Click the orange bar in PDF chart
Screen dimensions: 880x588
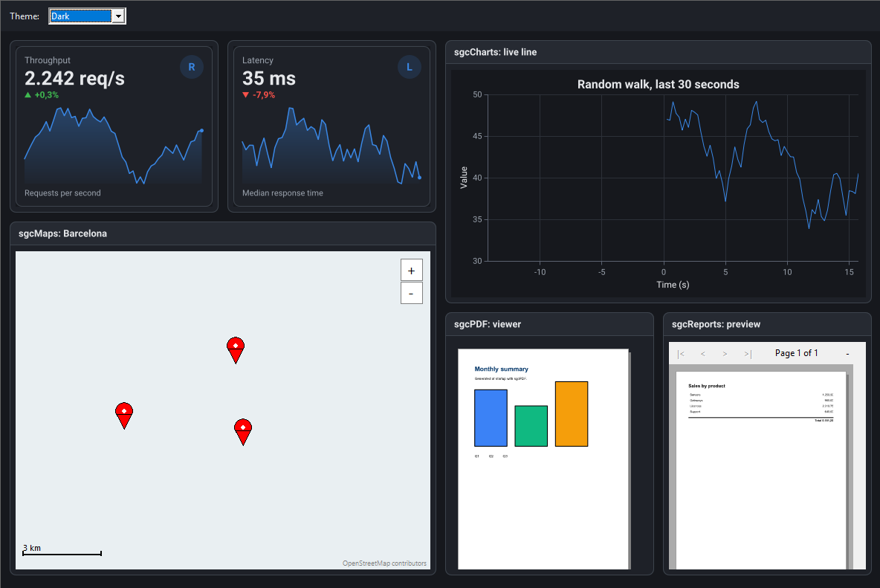pos(572,414)
